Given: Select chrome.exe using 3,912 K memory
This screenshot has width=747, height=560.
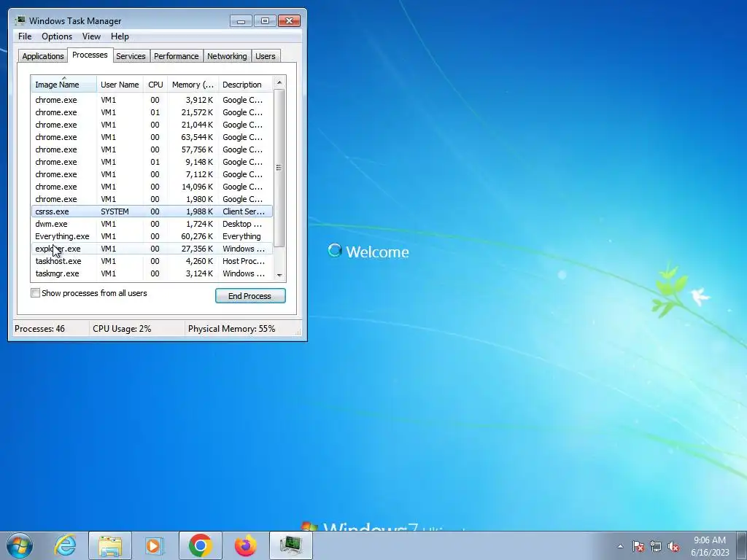Looking at the screenshot, I should pos(152,100).
